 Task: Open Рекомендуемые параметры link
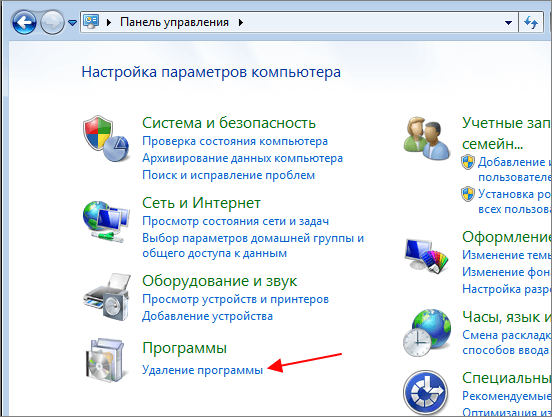pos(507,396)
